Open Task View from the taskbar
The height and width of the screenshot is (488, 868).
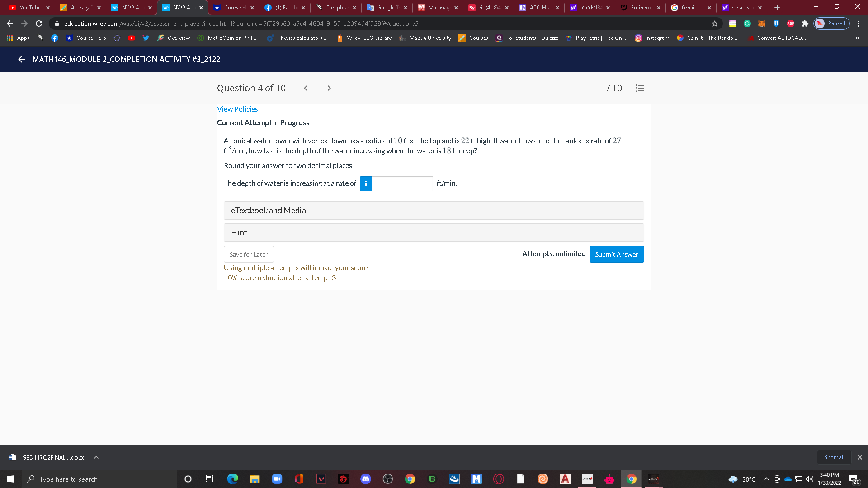(210, 479)
